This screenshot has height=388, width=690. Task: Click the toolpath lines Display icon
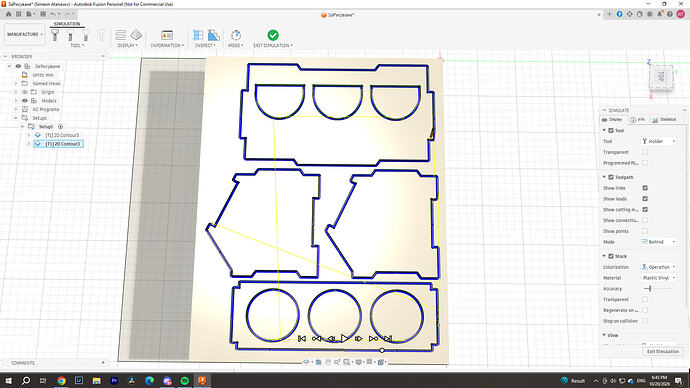click(121, 35)
